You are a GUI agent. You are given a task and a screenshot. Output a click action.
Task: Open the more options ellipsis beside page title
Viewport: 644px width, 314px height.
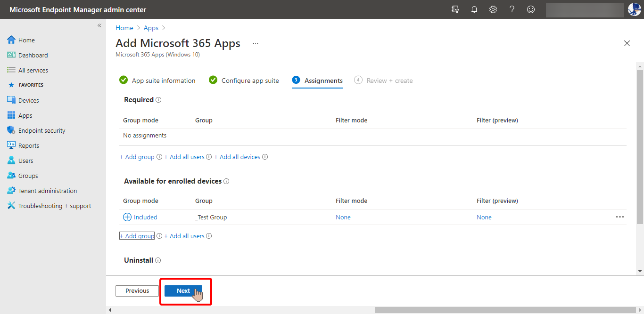[256, 43]
